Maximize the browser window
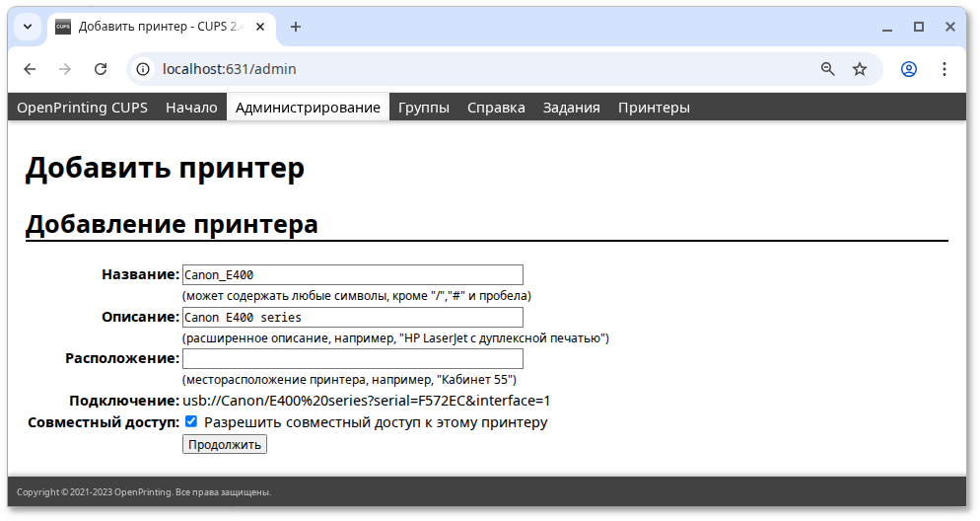Image resolution: width=980 pixels, height=521 pixels. pyautogui.click(x=919, y=27)
